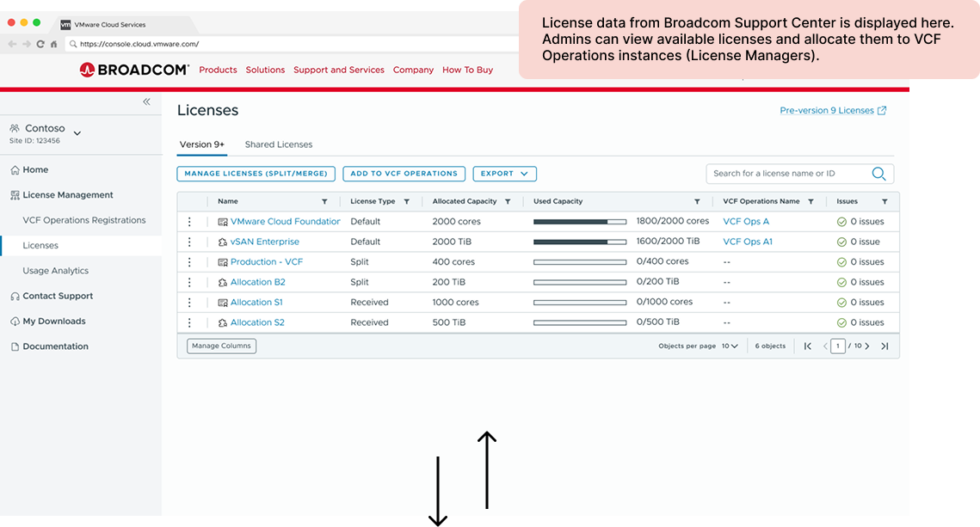Click the page number input box

point(837,346)
